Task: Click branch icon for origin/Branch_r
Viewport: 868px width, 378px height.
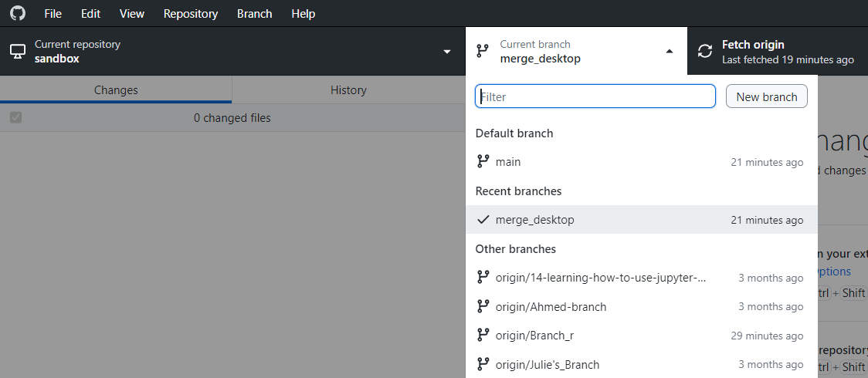Action: [x=483, y=336]
